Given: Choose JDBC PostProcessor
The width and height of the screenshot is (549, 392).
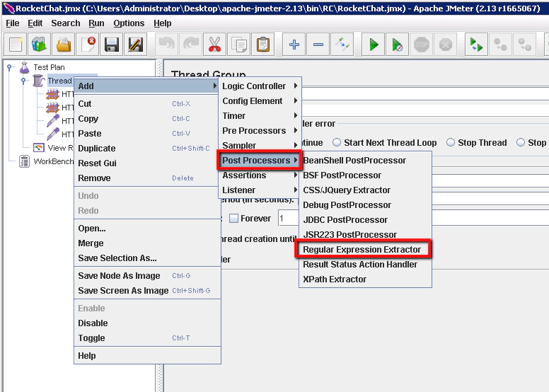Looking at the screenshot, I should tap(366, 220).
